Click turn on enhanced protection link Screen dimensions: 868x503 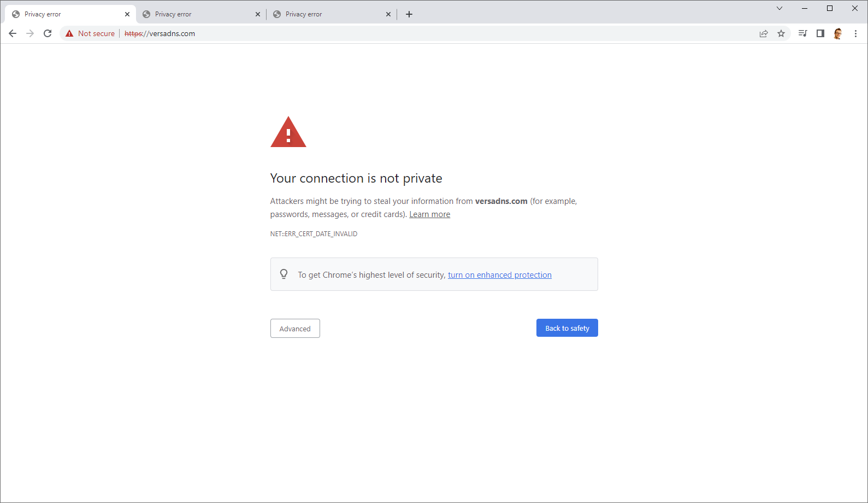click(499, 275)
